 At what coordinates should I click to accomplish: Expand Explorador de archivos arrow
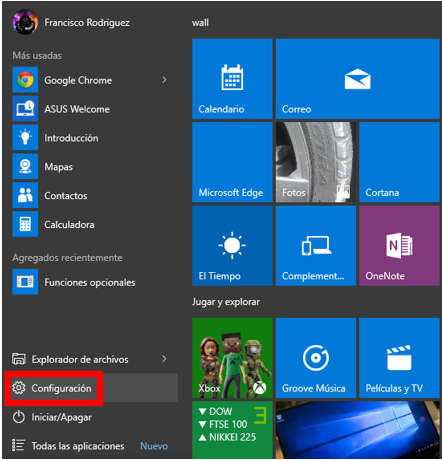tap(164, 359)
